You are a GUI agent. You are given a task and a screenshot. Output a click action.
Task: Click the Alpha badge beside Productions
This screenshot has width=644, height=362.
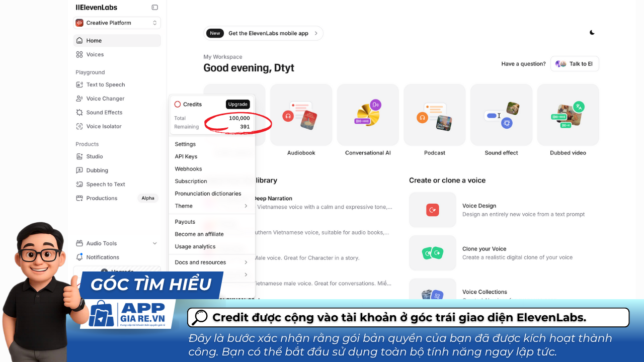[x=148, y=198]
